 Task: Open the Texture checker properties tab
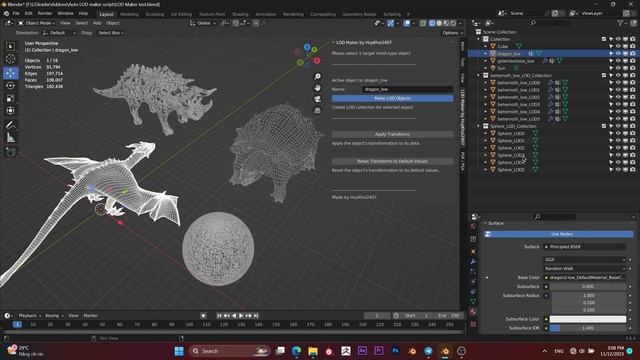coord(473,324)
